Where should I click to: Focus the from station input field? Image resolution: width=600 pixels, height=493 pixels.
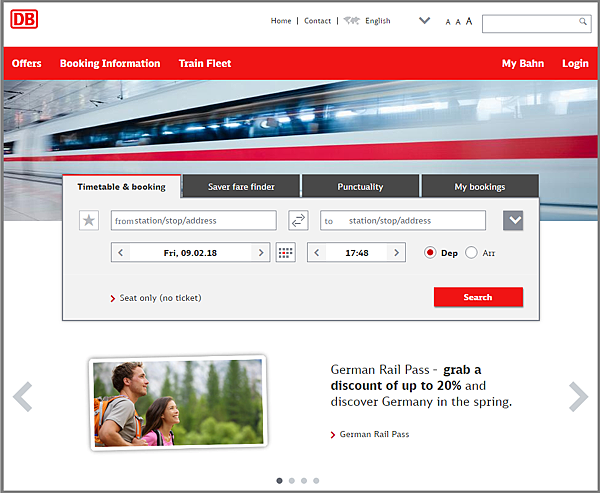pyautogui.click(x=194, y=220)
